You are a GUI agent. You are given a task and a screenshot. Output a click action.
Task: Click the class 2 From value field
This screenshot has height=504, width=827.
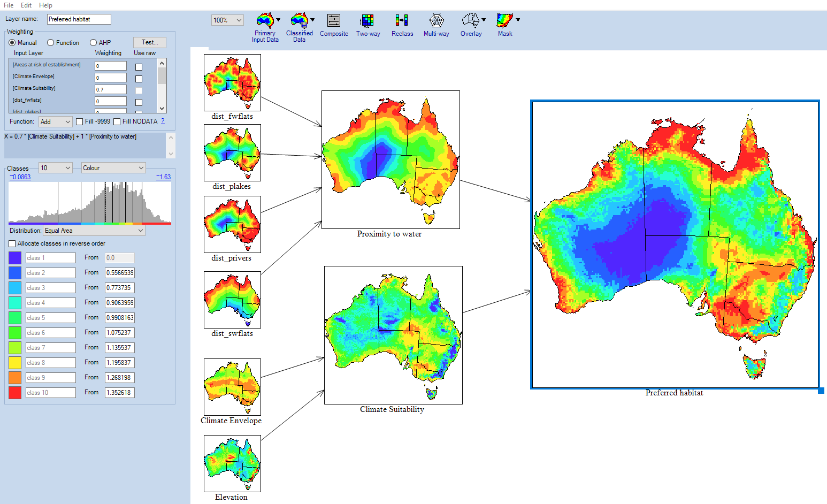coord(120,273)
